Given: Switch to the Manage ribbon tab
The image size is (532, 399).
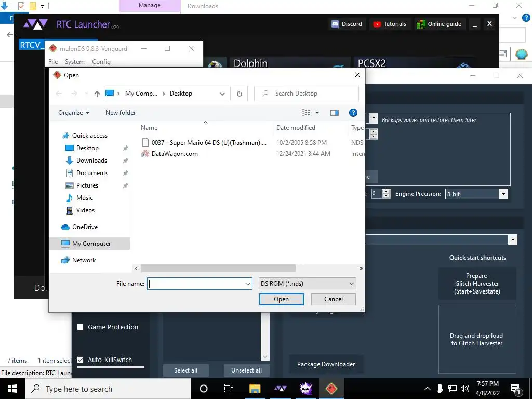Looking at the screenshot, I should (x=150, y=6).
